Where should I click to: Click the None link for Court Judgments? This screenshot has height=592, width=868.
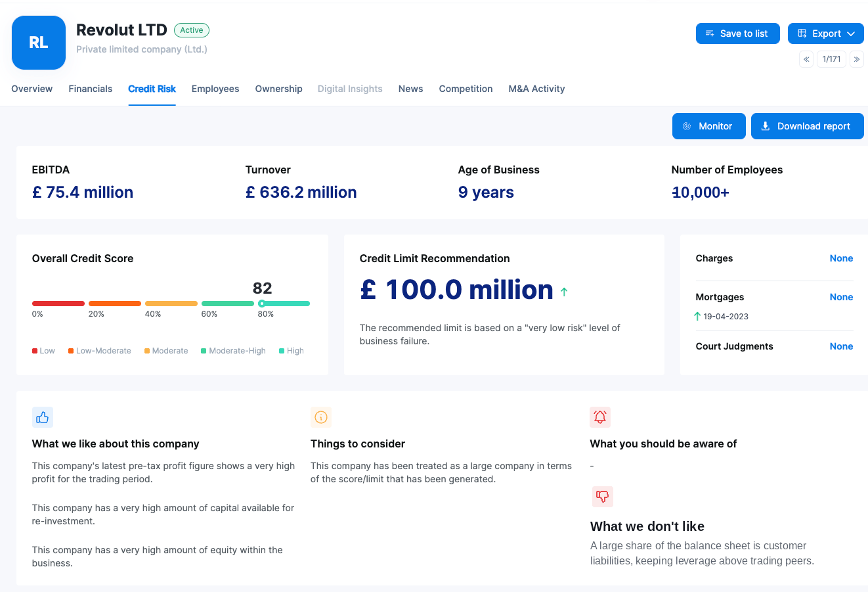click(x=841, y=346)
